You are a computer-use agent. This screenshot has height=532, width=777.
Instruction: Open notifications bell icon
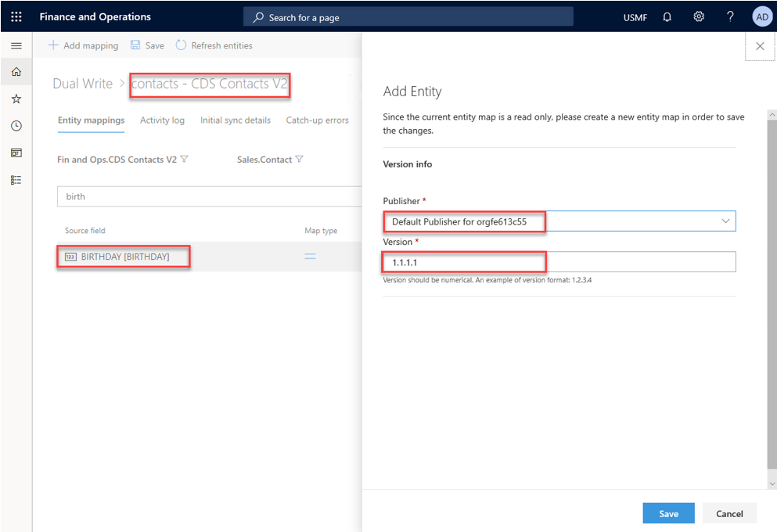point(667,17)
